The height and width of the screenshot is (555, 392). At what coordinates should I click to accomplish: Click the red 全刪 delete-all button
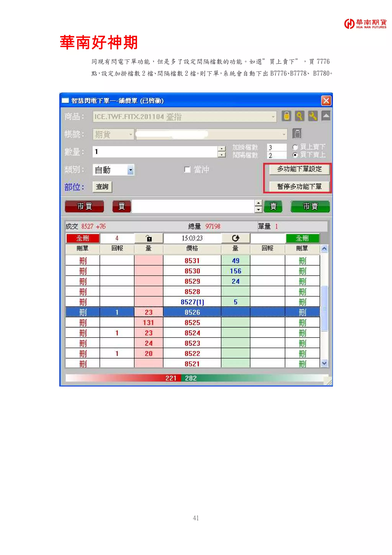pos(83,238)
